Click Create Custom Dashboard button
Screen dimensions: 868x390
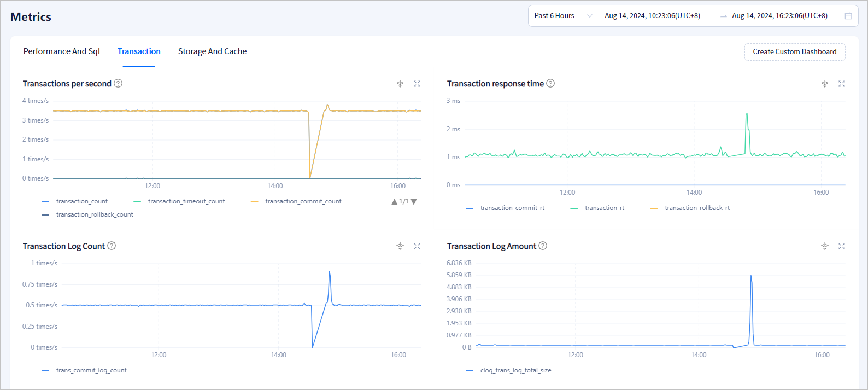tap(794, 52)
